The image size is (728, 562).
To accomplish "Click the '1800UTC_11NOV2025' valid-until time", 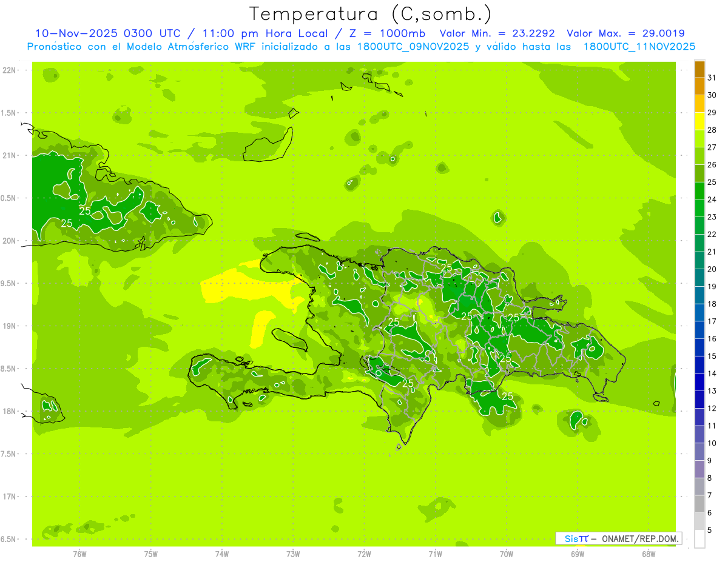I will point(639,47).
